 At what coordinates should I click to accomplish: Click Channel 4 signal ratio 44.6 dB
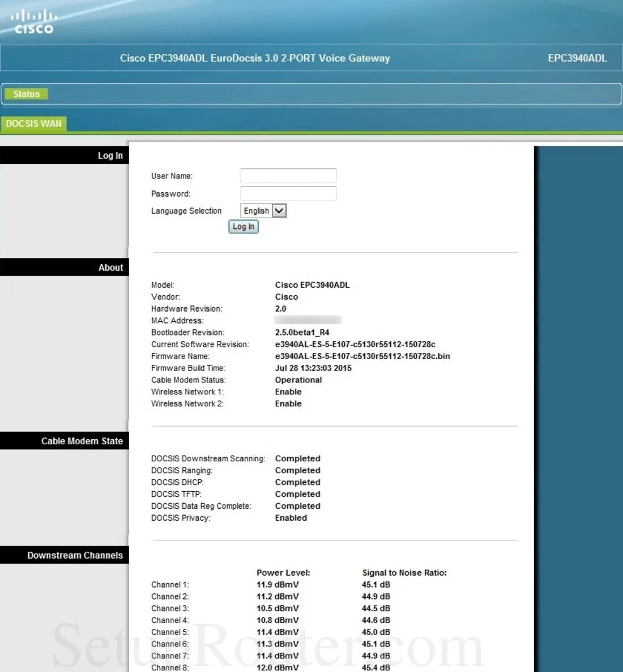pos(375,620)
